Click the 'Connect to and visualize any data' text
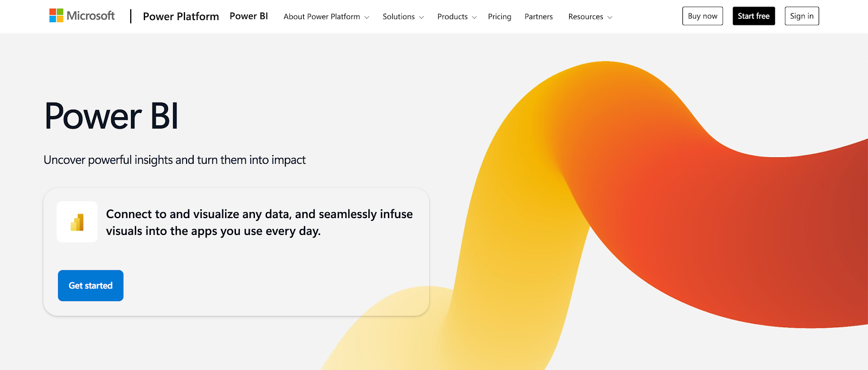This screenshot has height=370, width=868. (259, 222)
